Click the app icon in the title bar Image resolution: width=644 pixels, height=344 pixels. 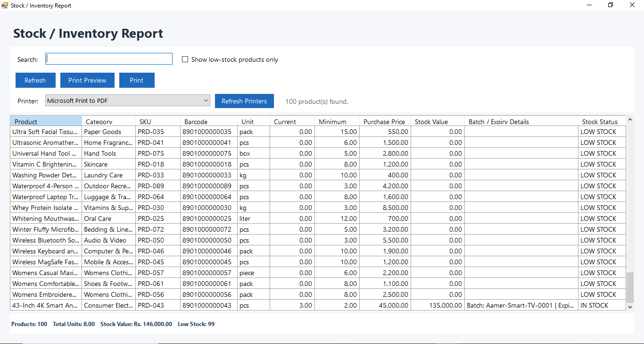5,5
